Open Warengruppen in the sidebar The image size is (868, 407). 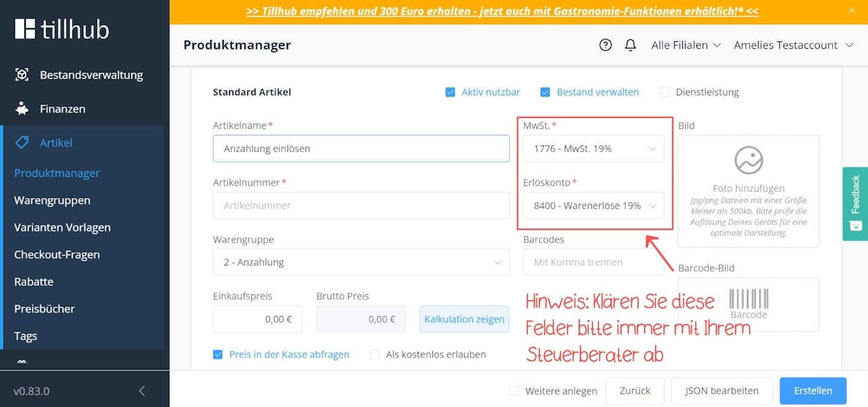52,200
